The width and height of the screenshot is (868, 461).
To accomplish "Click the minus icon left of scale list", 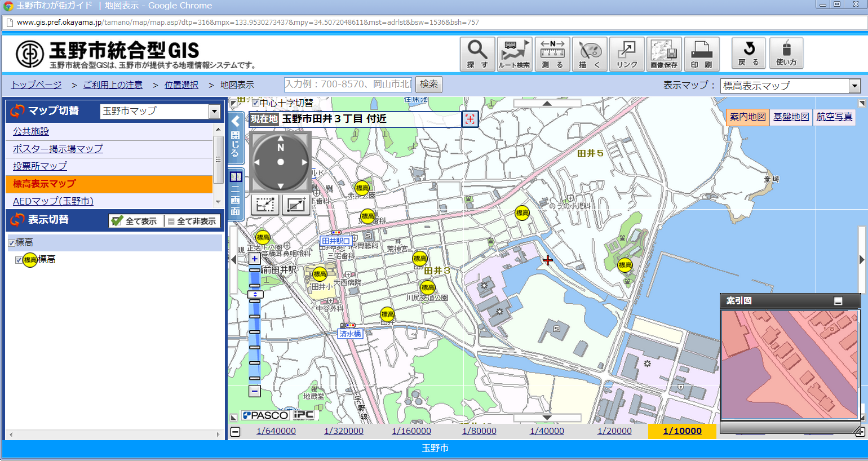I will 236,432.
